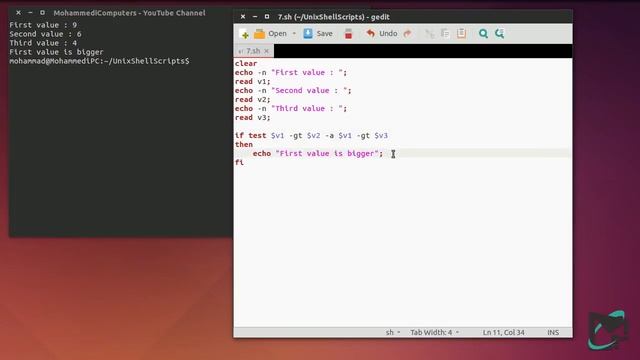
Task: Click the Copy icon in toolbar
Action: (x=445, y=34)
